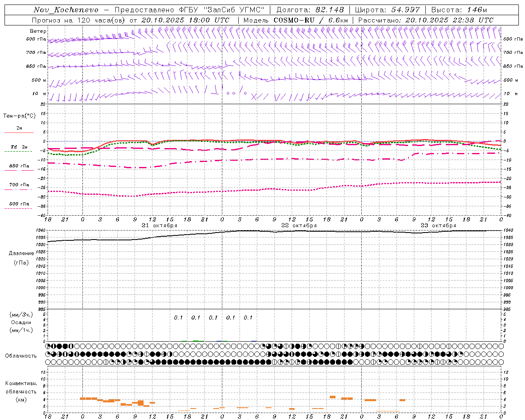Viewport: 525px width, 420px height.
Task: Click the Облачность row label
Action: (x=21, y=356)
